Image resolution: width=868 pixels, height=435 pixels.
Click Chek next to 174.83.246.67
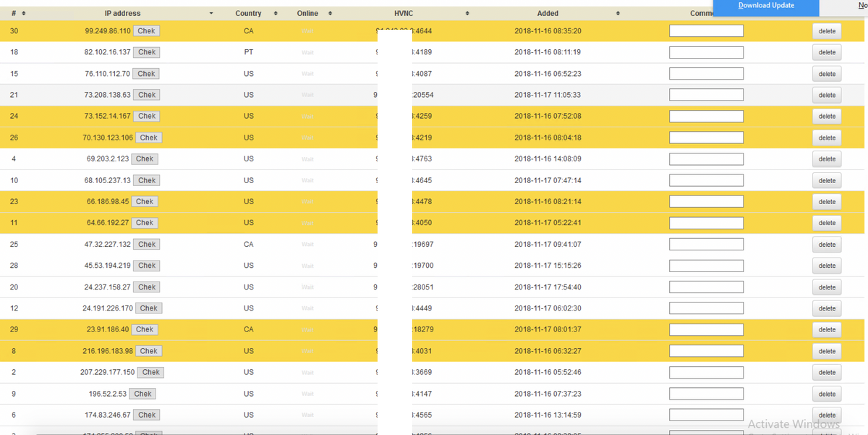pos(148,415)
